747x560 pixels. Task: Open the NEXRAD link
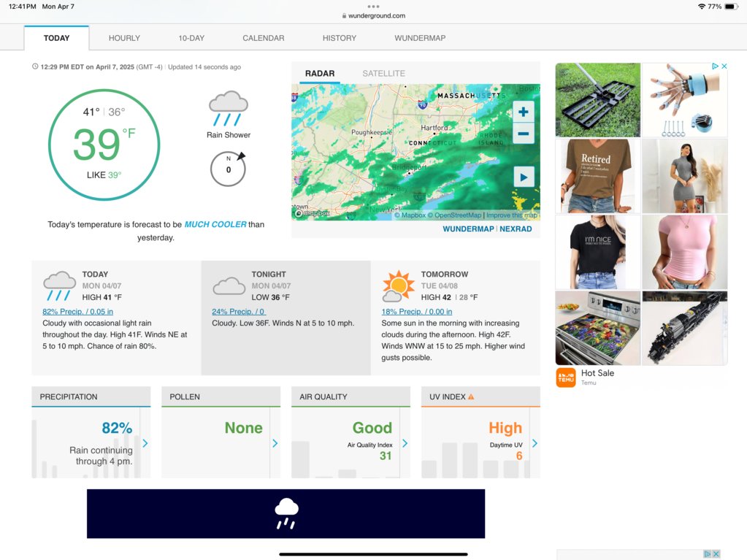coord(516,229)
